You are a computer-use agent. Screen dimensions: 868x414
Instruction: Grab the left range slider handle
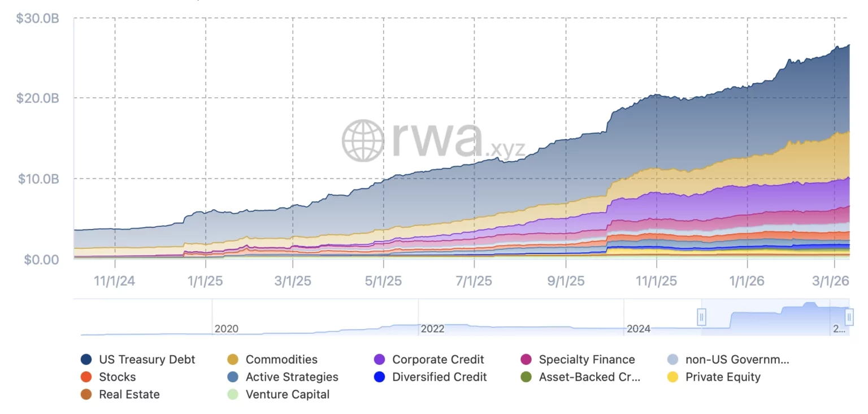pos(701,317)
